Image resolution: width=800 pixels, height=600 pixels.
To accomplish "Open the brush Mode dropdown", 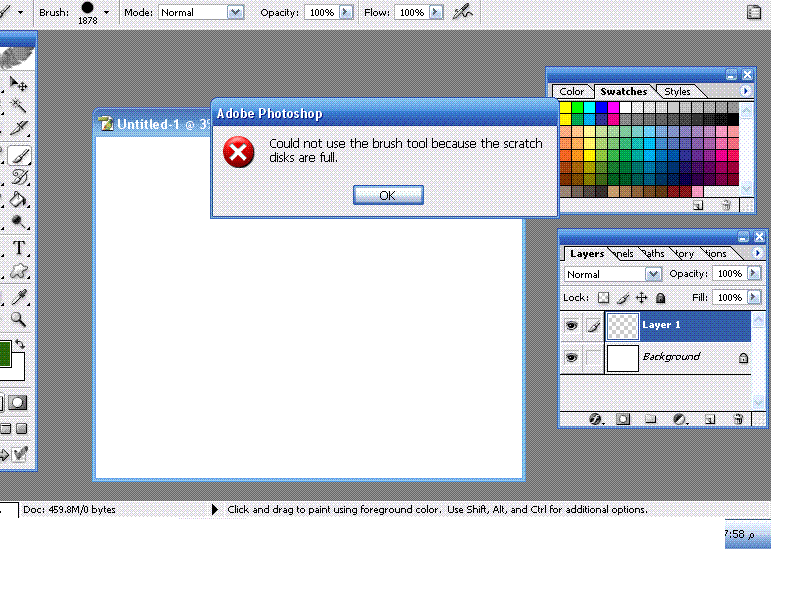I will point(235,12).
